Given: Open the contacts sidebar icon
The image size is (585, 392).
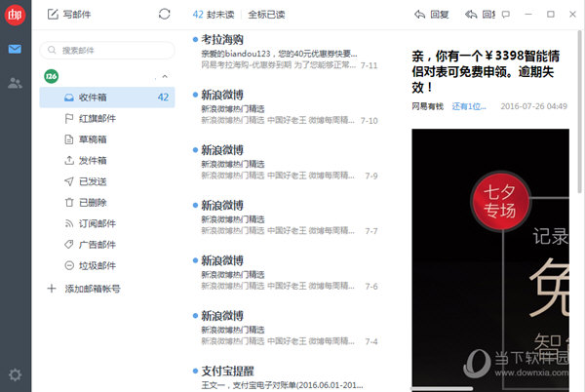Looking at the screenshot, I should [x=15, y=83].
